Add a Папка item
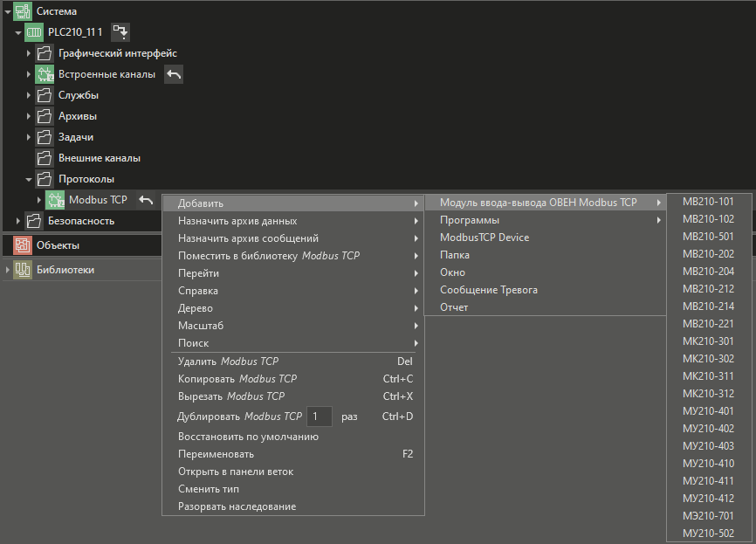 546,255
